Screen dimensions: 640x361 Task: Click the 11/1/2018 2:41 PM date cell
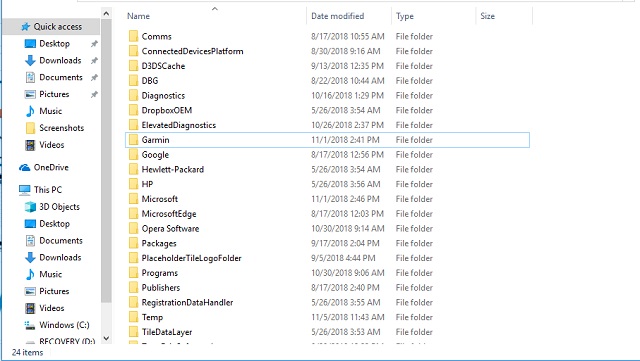(345, 140)
